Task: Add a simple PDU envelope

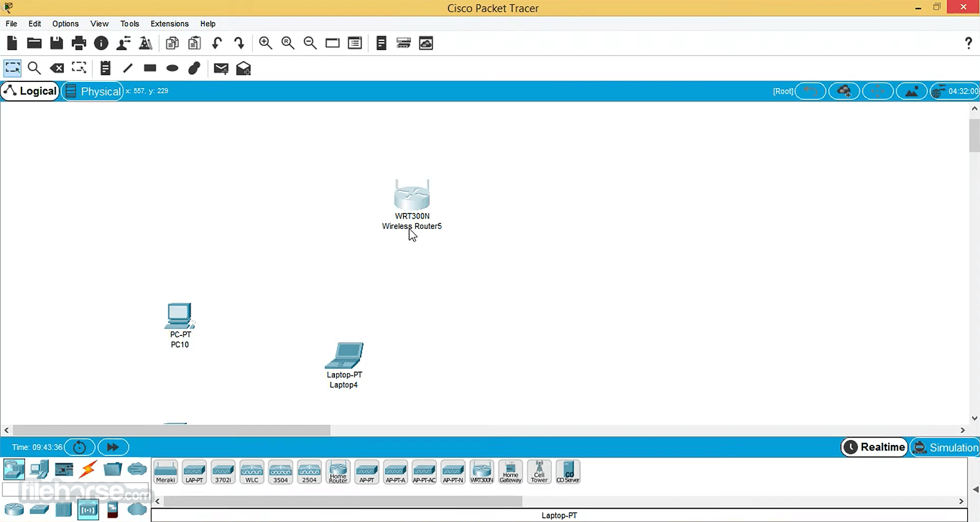Action: [221, 69]
